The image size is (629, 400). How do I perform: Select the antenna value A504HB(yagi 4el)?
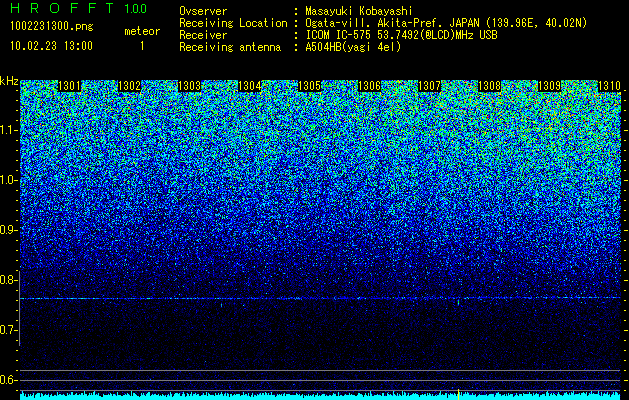coord(353,47)
